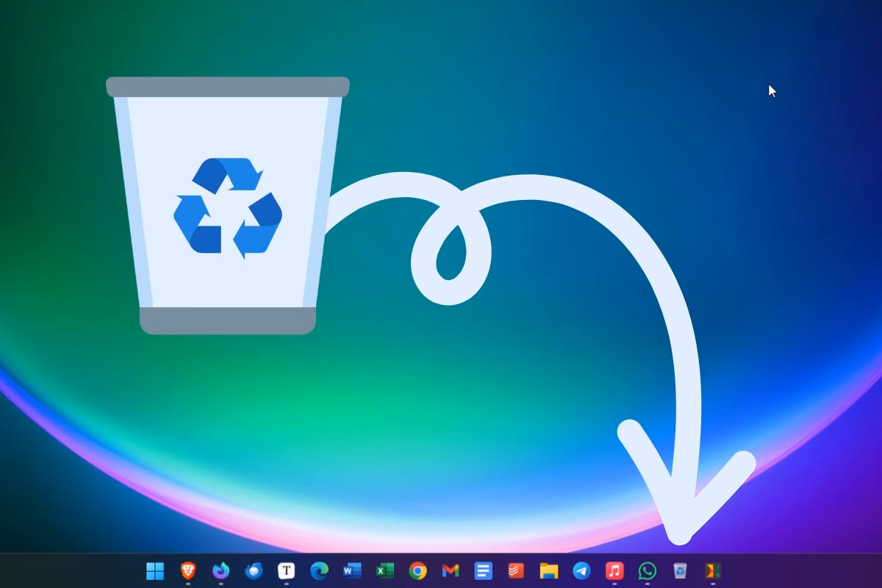Launch Todoist task manager

coord(514,570)
